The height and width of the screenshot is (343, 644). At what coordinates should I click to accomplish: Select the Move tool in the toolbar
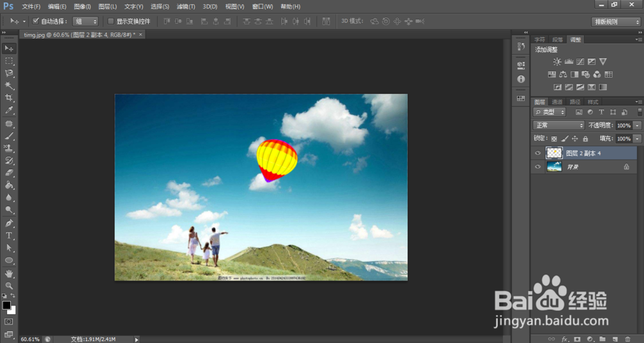(x=8, y=48)
